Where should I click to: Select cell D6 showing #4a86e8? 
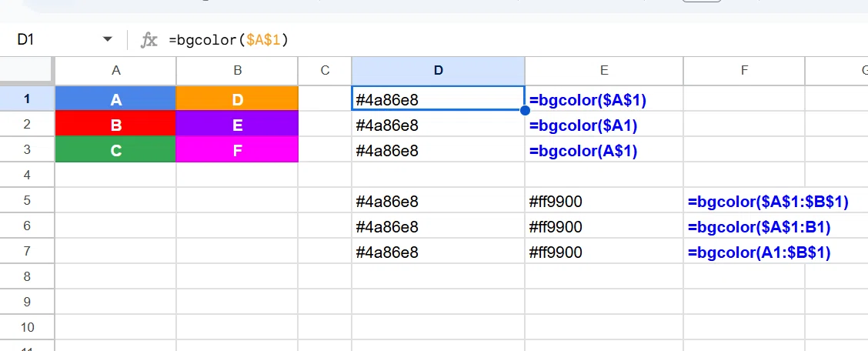coord(439,226)
